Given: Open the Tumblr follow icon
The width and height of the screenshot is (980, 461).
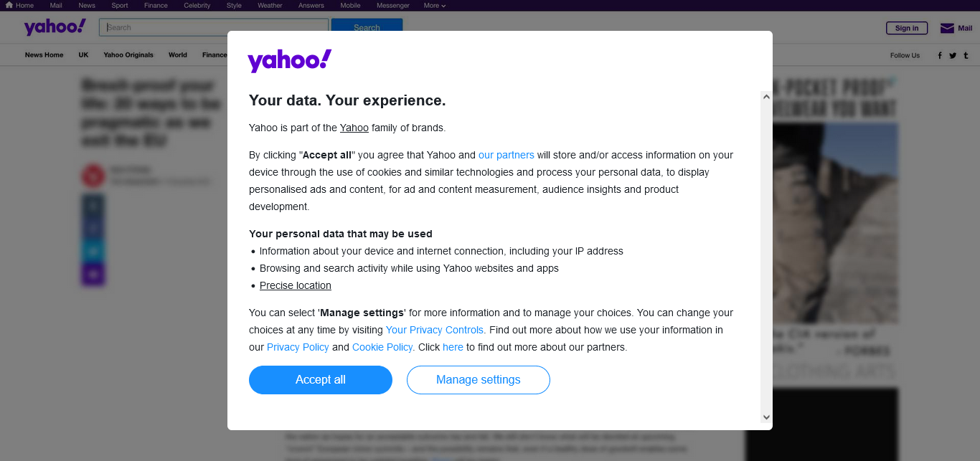Looking at the screenshot, I should pyautogui.click(x=966, y=55).
